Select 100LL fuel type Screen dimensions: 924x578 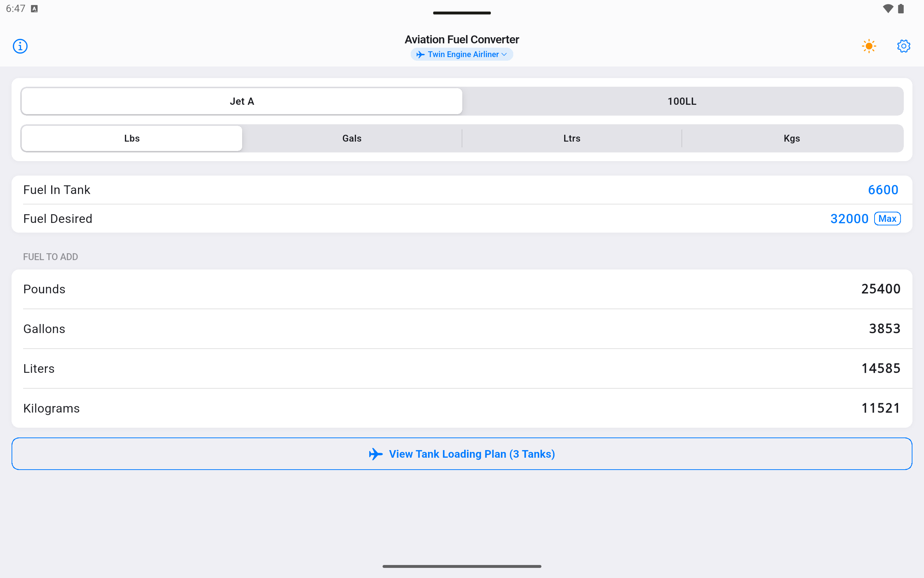(682, 101)
